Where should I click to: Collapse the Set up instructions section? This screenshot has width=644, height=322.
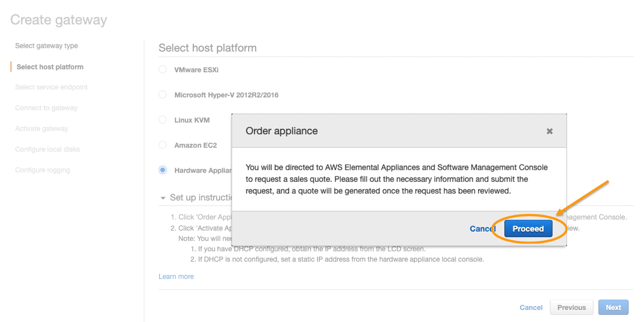click(163, 197)
